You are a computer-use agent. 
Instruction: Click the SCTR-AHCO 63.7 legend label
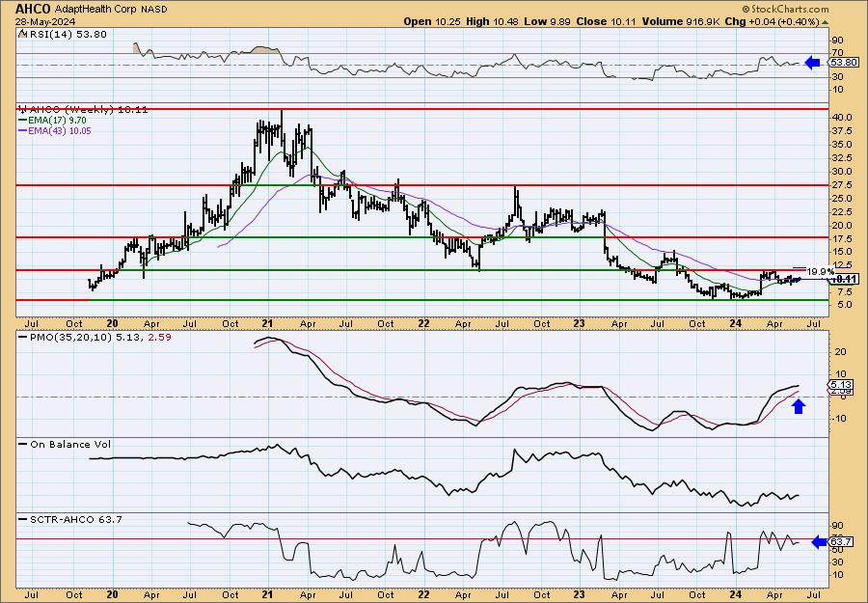(x=69, y=519)
